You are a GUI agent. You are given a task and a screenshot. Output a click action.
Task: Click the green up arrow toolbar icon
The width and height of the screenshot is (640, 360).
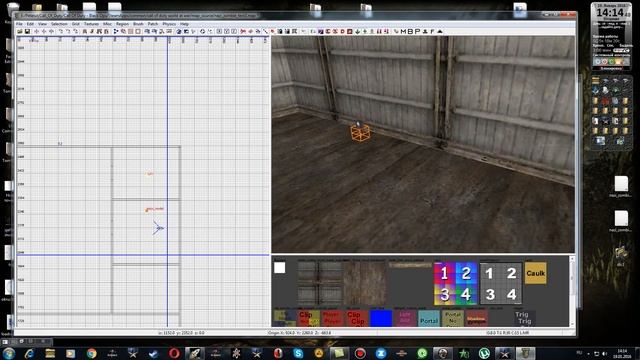point(365,31)
